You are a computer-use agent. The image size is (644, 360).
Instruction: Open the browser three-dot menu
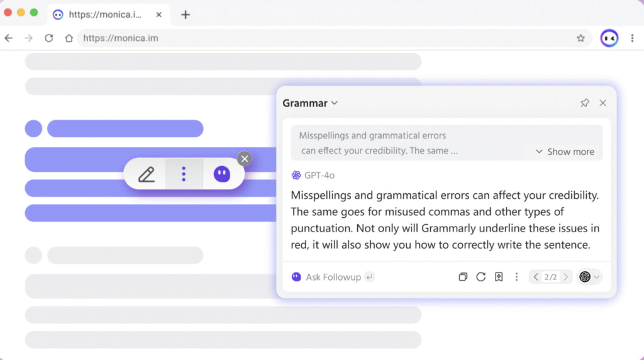click(x=632, y=38)
